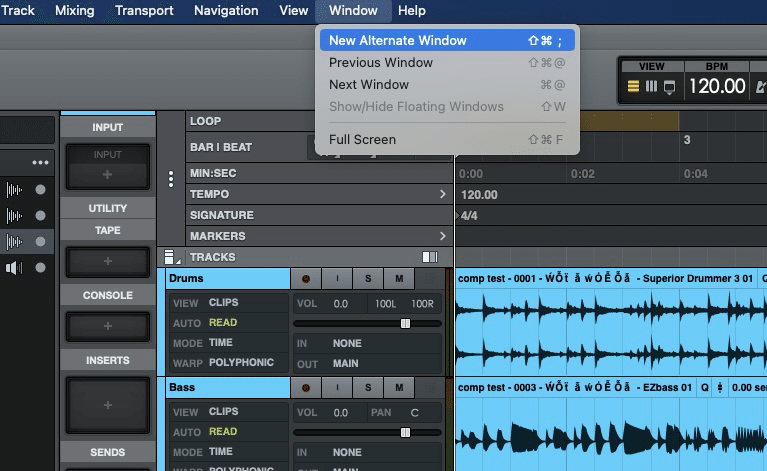Click the BPM 120.00 tempo value
767x471 pixels.
[717, 87]
